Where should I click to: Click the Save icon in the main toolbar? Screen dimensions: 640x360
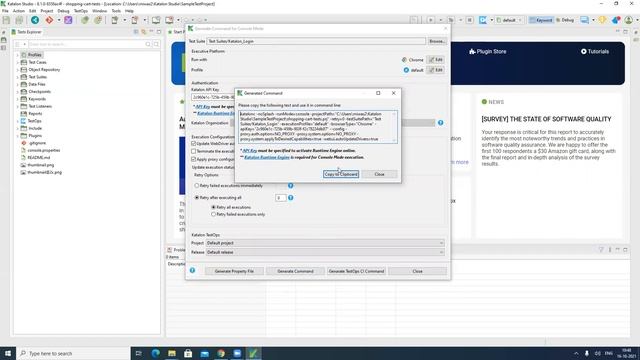(x=6, y=20)
